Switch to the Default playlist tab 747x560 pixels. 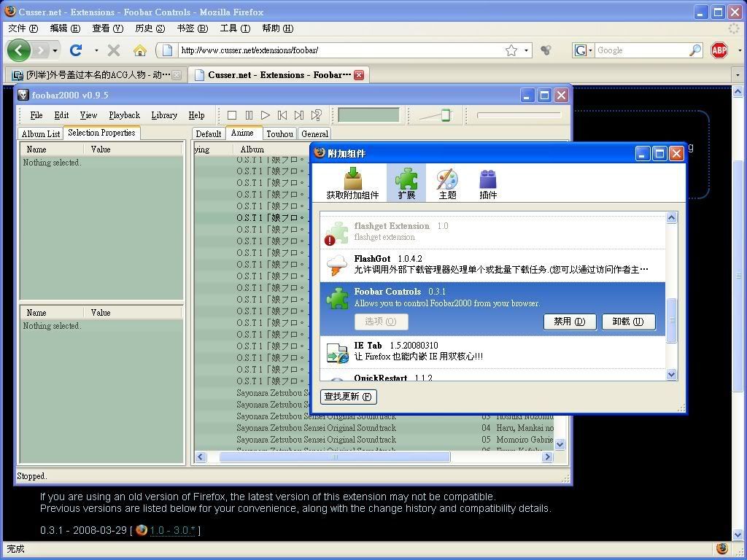tap(209, 134)
